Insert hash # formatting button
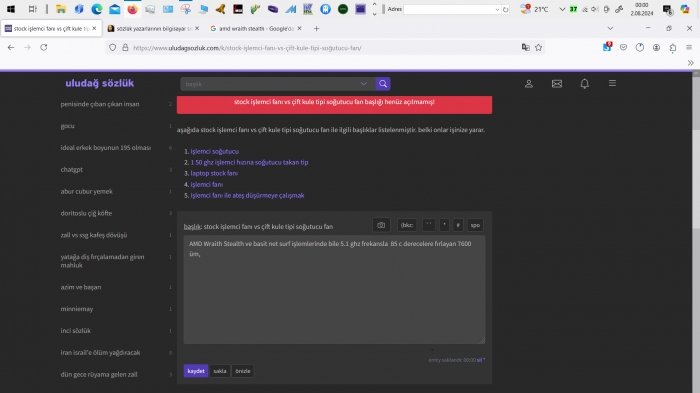This screenshot has height=393, width=700. (458, 225)
